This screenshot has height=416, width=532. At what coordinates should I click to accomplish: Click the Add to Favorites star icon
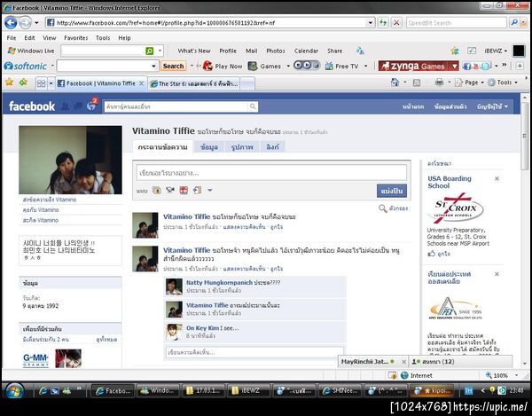23,82
